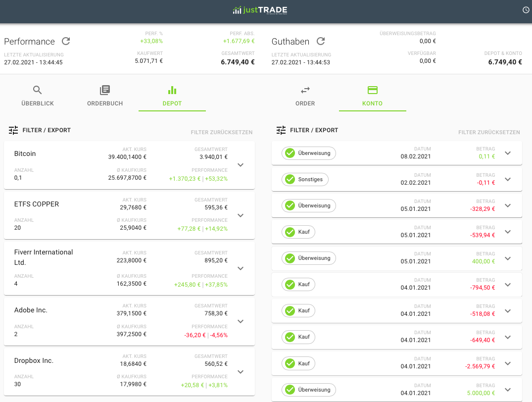This screenshot has width=532, height=402.
Task: Click green checkmark on -539,94 € Kauf
Action: (x=290, y=232)
